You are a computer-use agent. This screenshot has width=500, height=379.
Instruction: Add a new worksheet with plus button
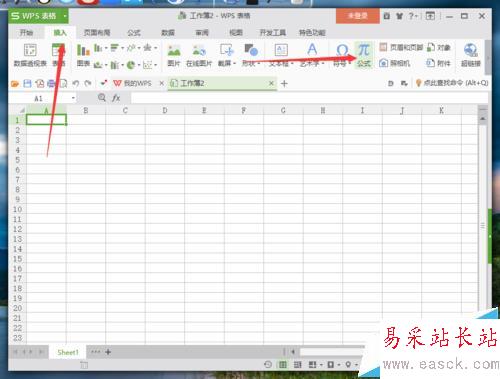pyautogui.click(x=108, y=352)
